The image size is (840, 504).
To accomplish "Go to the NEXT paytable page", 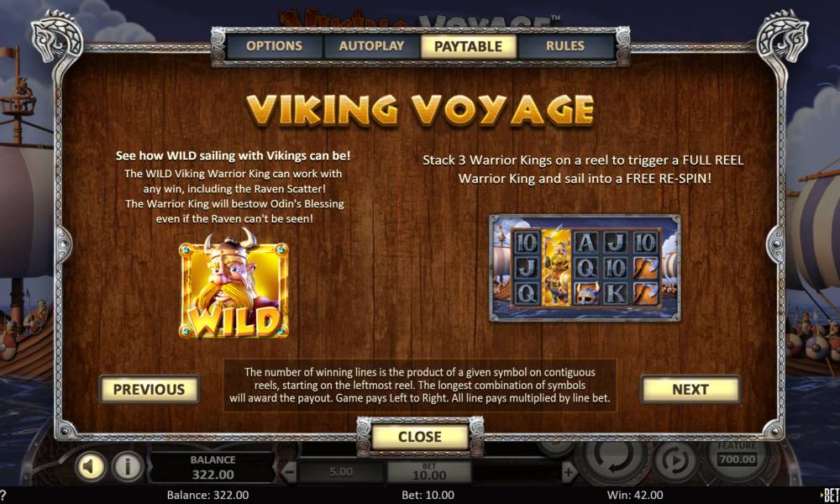I will click(x=690, y=390).
